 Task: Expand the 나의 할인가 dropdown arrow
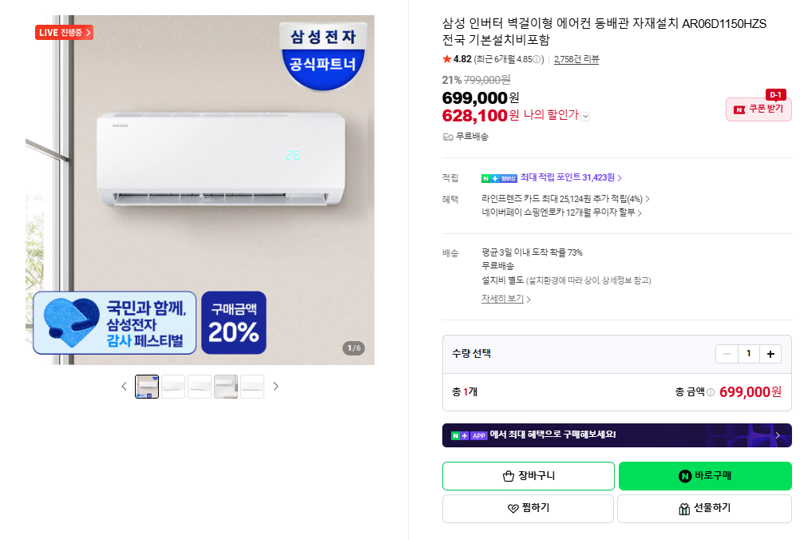(585, 116)
